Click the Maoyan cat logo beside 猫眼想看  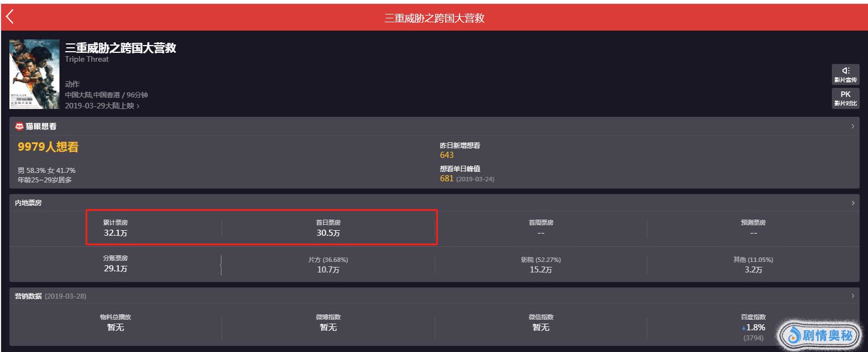[19, 126]
